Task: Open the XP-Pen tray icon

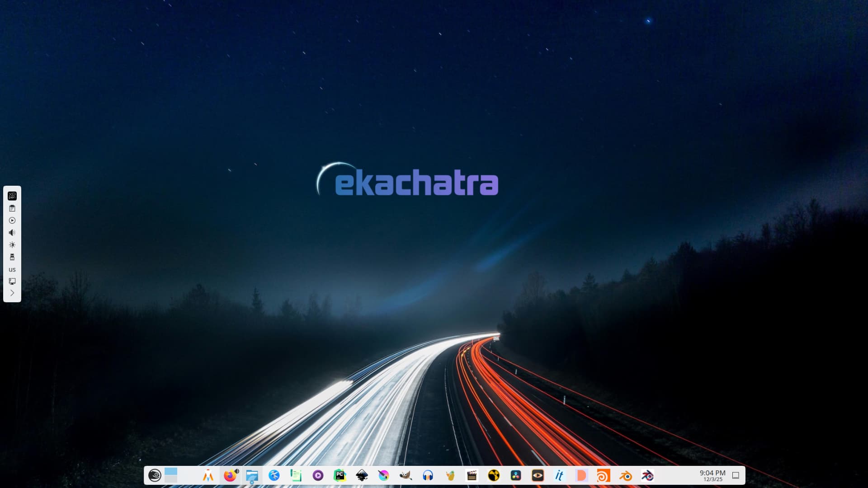Action: coord(12,196)
